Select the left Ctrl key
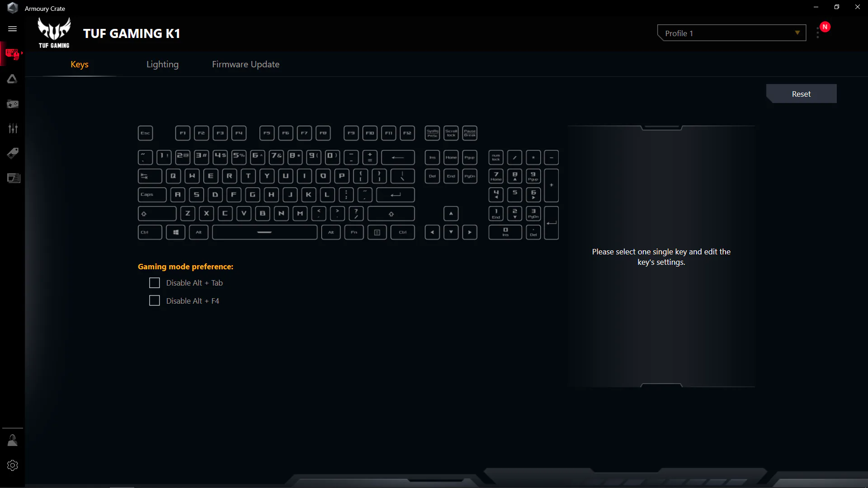Image resolution: width=868 pixels, height=488 pixels. click(150, 232)
